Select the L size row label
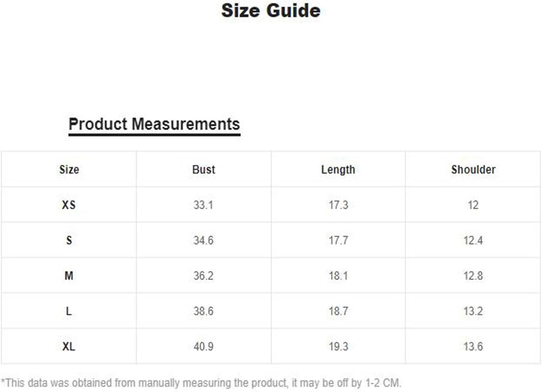The height and width of the screenshot is (392, 542). (69, 311)
